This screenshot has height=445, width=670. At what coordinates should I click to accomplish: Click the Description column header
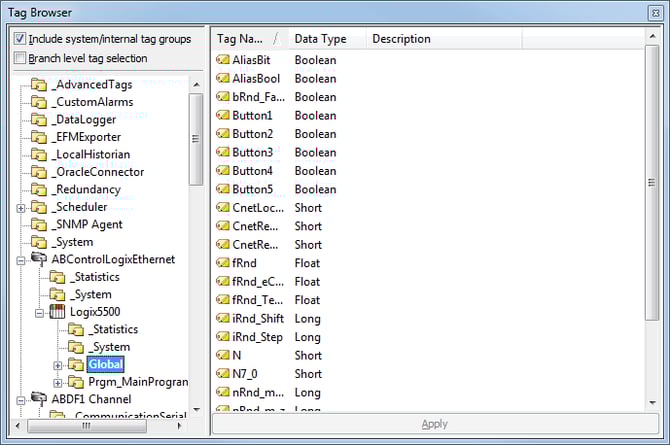pos(400,39)
